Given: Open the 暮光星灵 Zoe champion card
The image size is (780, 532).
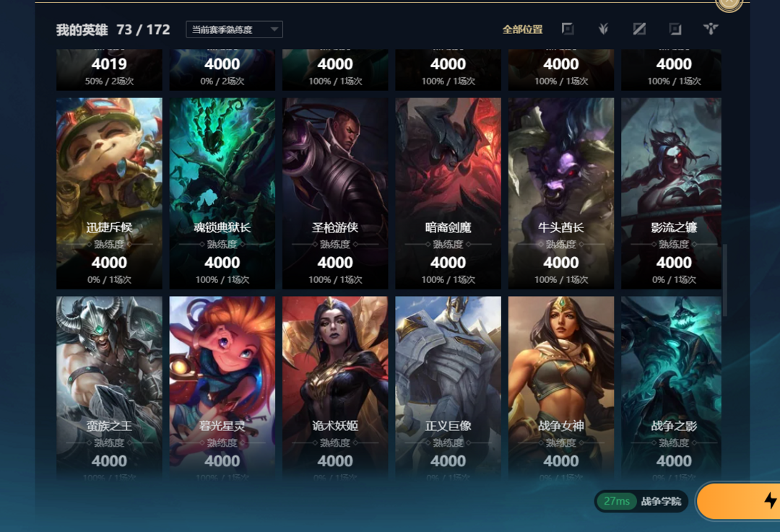Looking at the screenshot, I should 222,388.
